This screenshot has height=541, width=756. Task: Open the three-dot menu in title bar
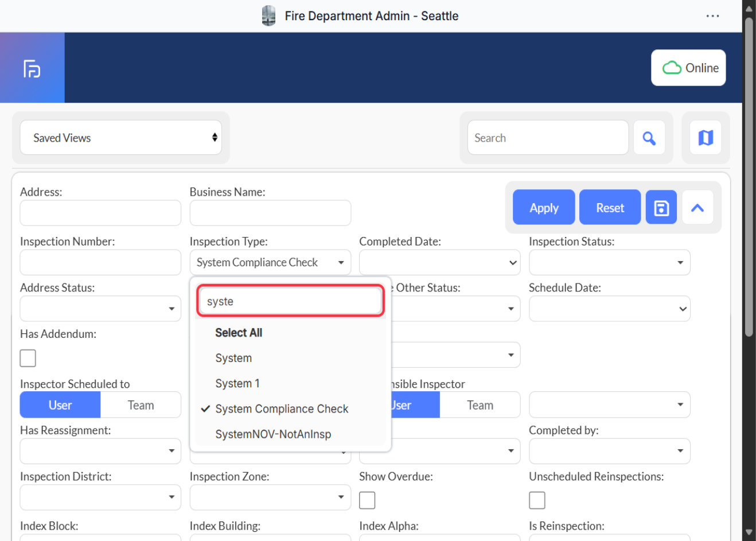(712, 16)
